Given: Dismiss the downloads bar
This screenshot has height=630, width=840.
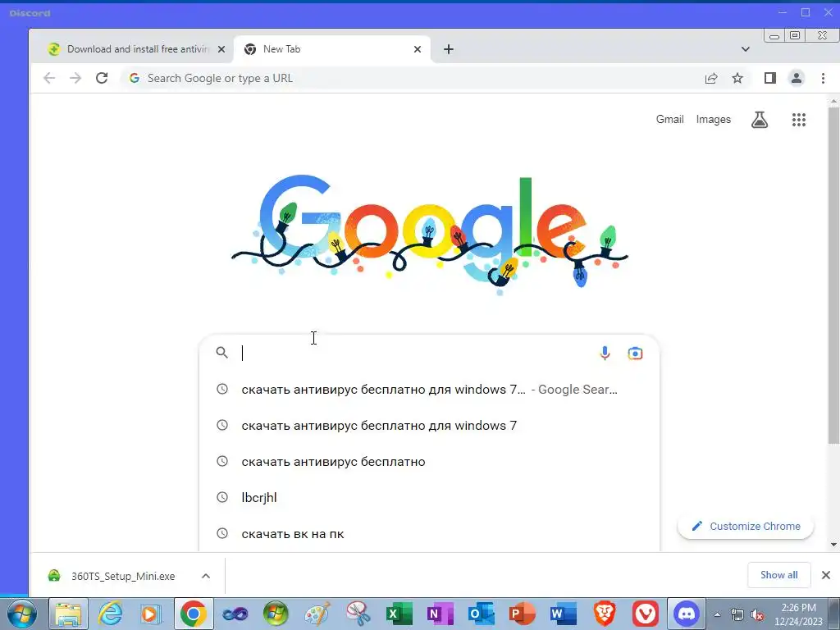Looking at the screenshot, I should [x=826, y=575].
